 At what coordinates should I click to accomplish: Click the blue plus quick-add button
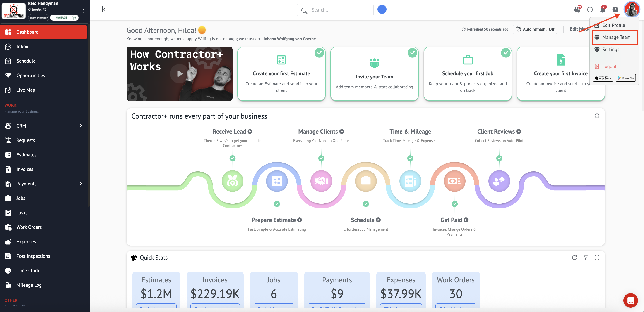pos(382,9)
